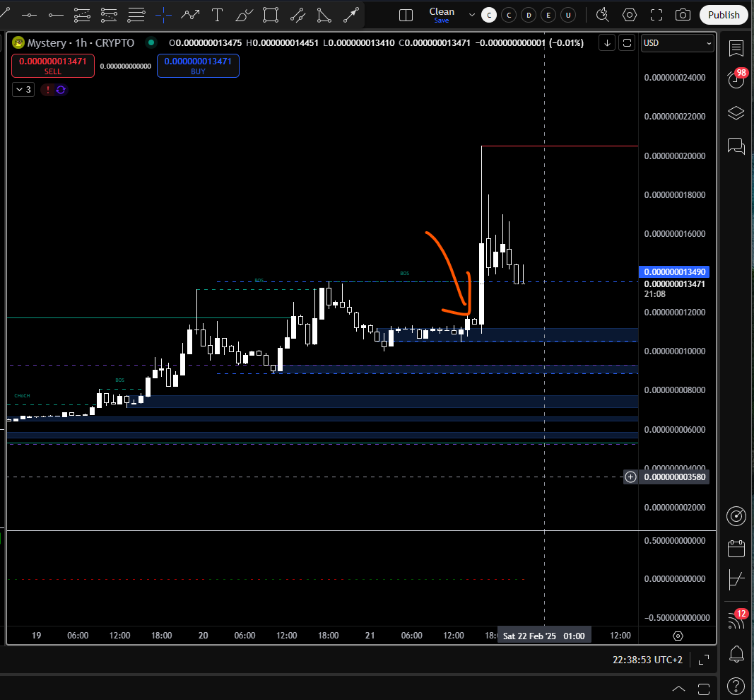
Task: Expand the layout name dropdown chevron
Action: click(x=472, y=16)
